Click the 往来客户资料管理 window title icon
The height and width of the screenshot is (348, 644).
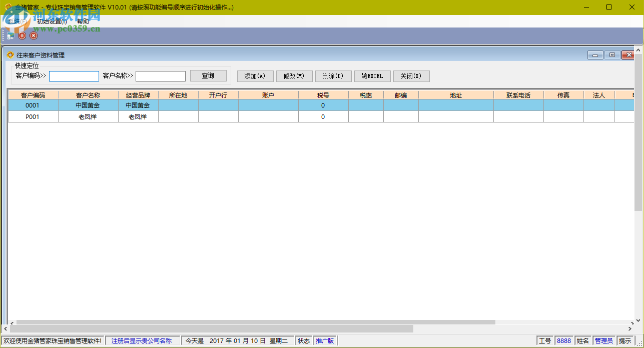pos(10,55)
